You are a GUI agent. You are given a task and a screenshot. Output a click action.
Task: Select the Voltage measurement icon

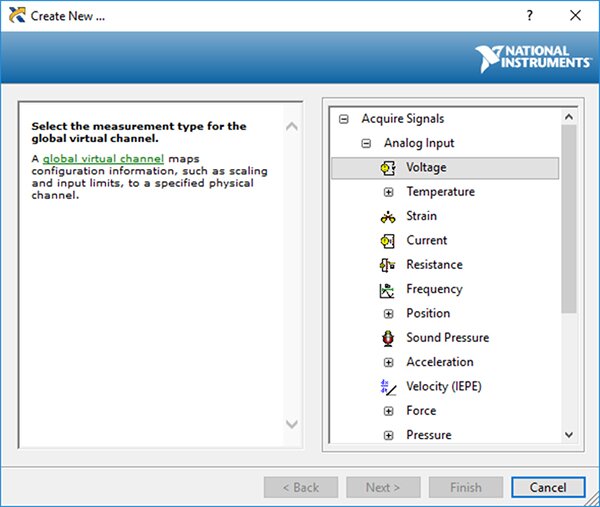(388, 168)
